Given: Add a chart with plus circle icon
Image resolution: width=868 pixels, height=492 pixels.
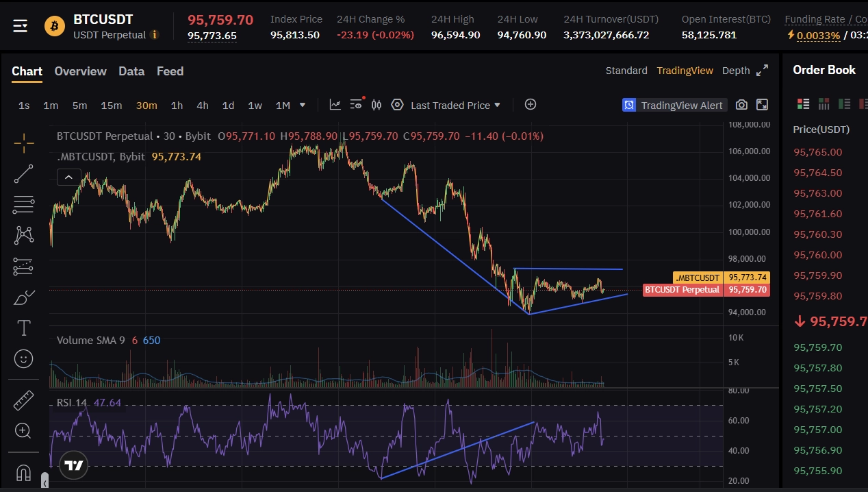Looking at the screenshot, I should pyautogui.click(x=531, y=104).
